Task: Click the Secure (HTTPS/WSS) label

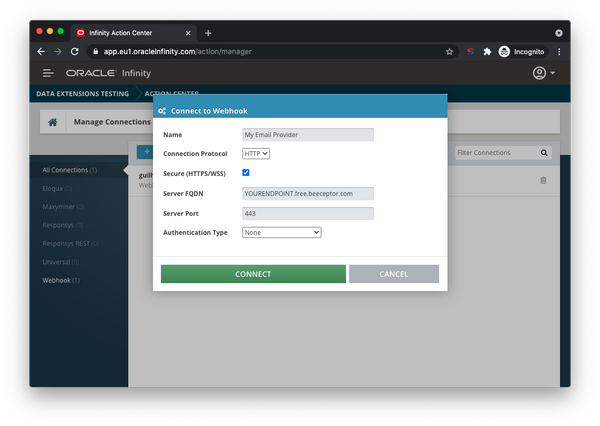Action: coord(194,173)
